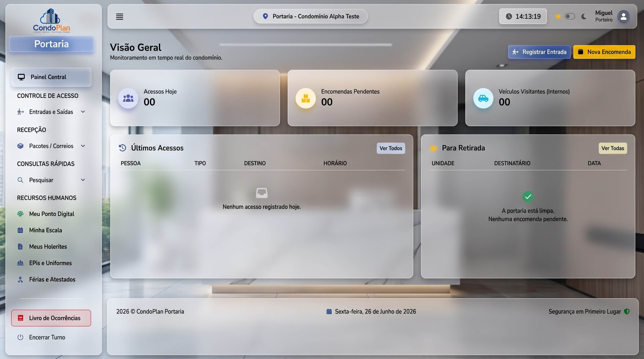Click the Miguel Porteiro user name

tap(604, 16)
